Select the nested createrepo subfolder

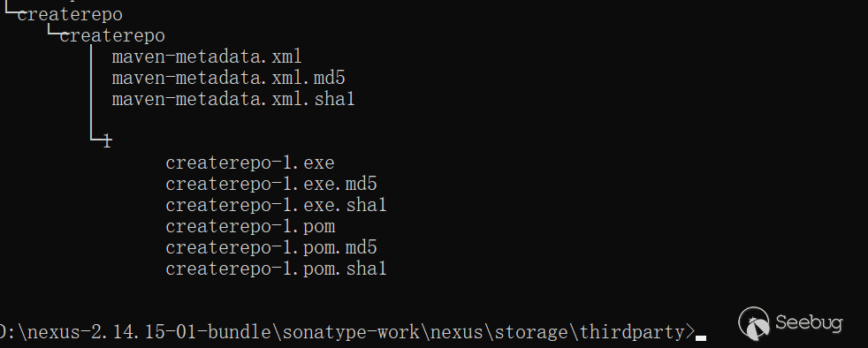point(112,36)
